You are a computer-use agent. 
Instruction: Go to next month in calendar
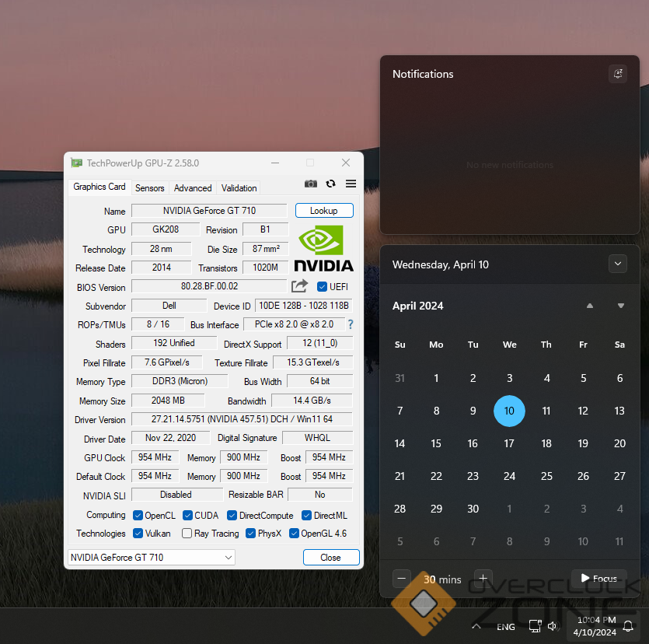tap(620, 306)
